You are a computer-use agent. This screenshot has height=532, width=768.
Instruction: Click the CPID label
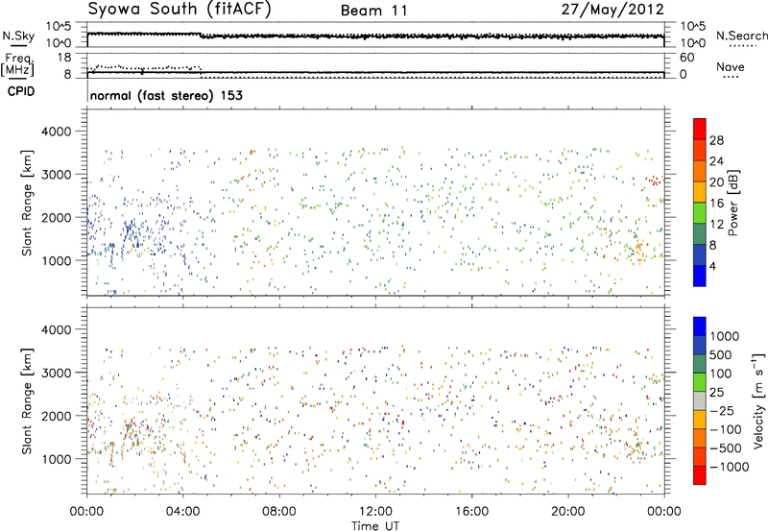click(21, 91)
